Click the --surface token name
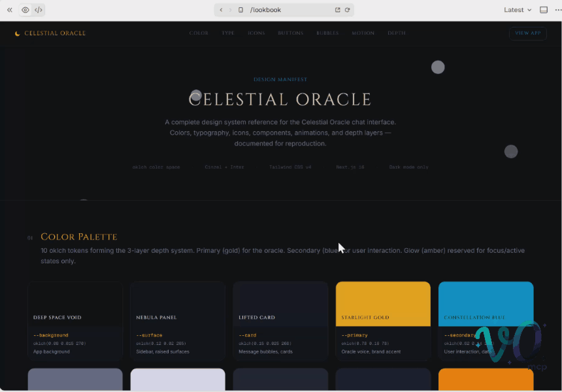Viewport: 562px width, 392px height. click(x=149, y=335)
